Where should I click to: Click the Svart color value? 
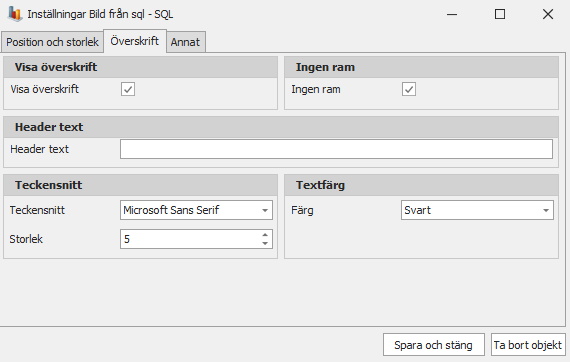(417, 210)
